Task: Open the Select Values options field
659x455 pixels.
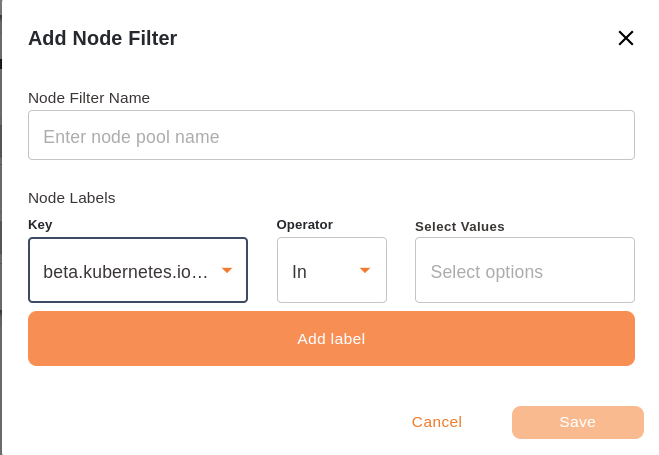Action: 524,270
